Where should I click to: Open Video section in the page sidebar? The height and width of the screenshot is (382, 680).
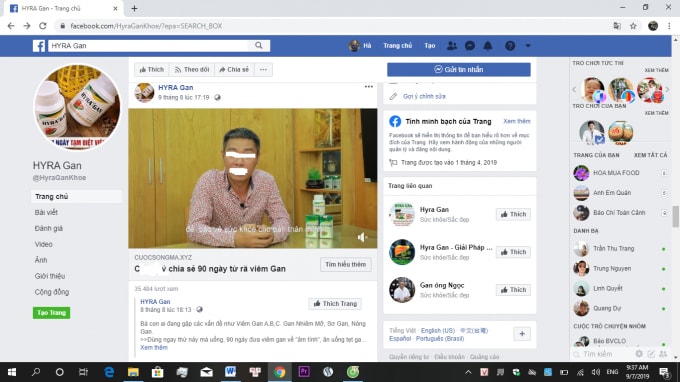[x=43, y=244]
